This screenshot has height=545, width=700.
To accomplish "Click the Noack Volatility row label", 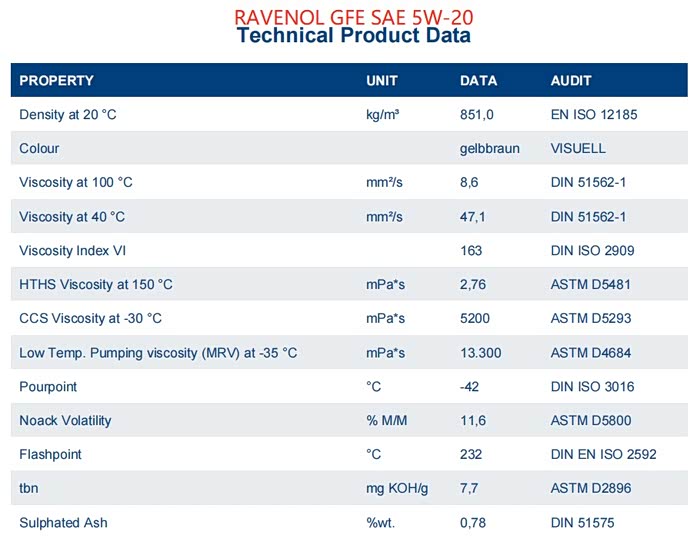I will pyautogui.click(x=67, y=421).
